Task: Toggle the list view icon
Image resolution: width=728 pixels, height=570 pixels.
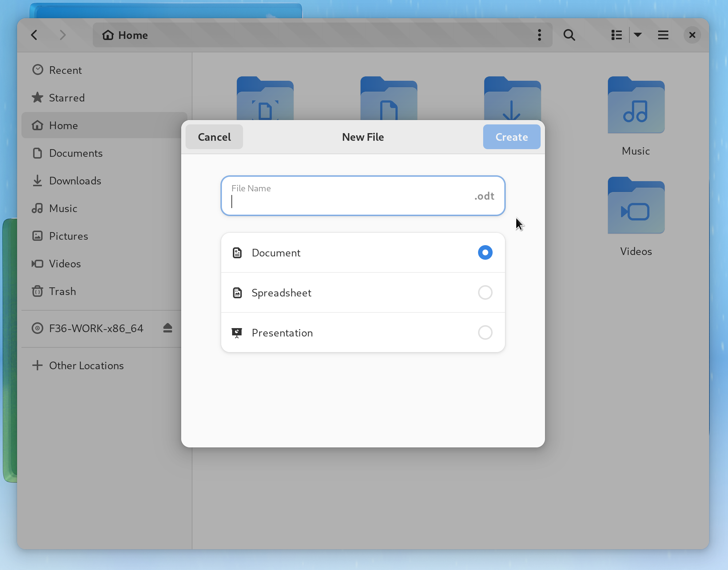Action: click(617, 35)
